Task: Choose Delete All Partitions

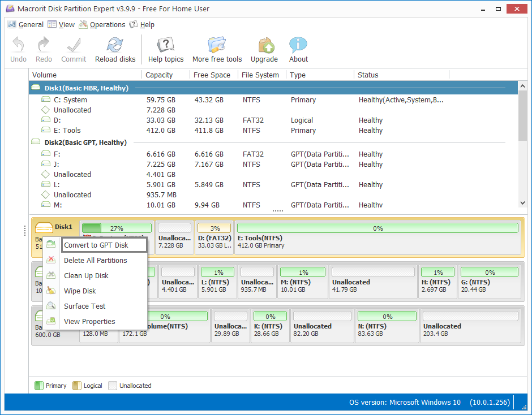Action: tap(95, 260)
